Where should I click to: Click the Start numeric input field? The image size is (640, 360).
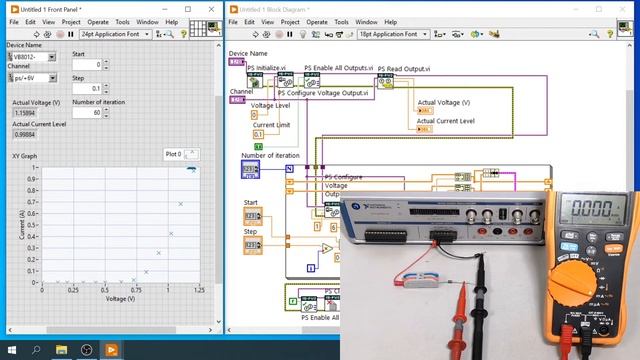click(87, 64)
